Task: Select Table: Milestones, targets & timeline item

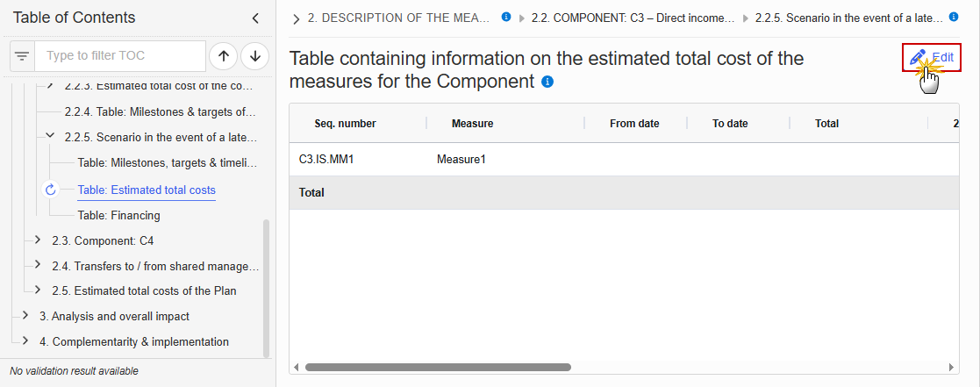Action: (168, 163)
